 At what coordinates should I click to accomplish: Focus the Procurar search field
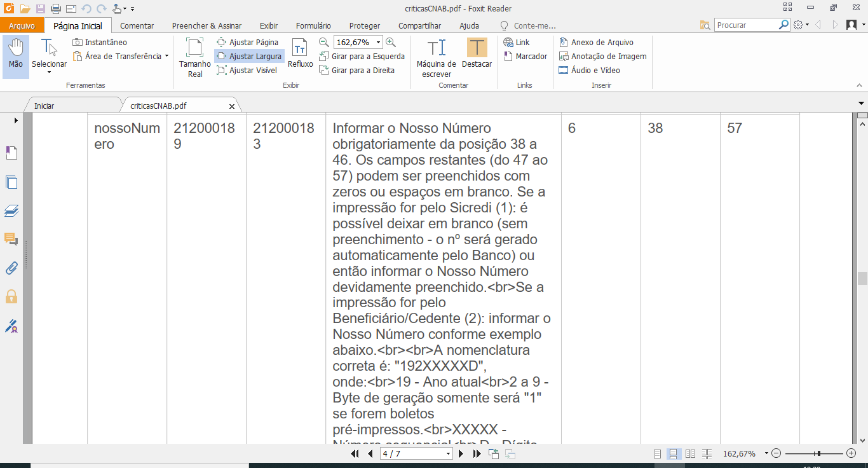747,25
